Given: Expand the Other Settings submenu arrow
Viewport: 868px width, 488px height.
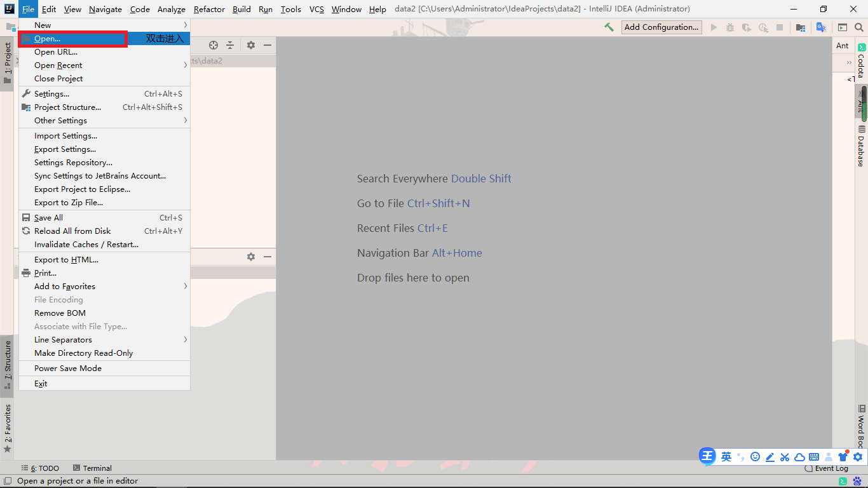Looking at the screenshot, I should coord(186,121).
